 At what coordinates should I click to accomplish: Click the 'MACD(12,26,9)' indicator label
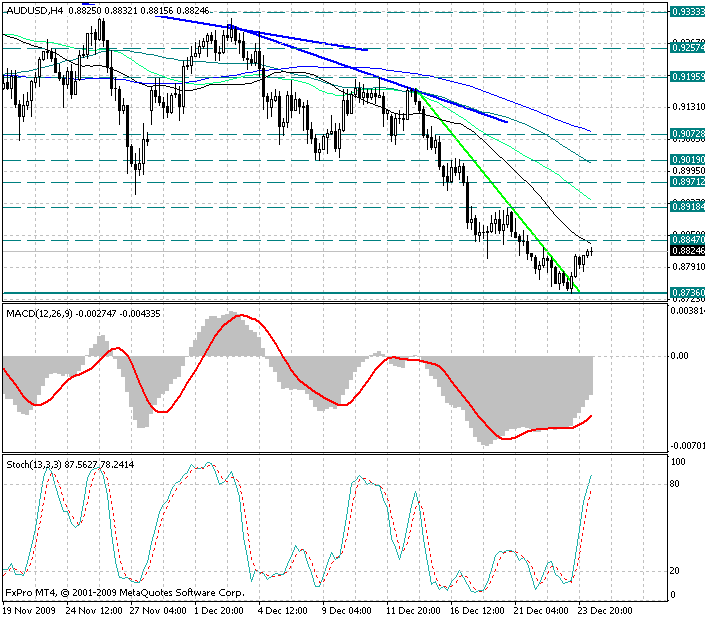coord(39,314)
